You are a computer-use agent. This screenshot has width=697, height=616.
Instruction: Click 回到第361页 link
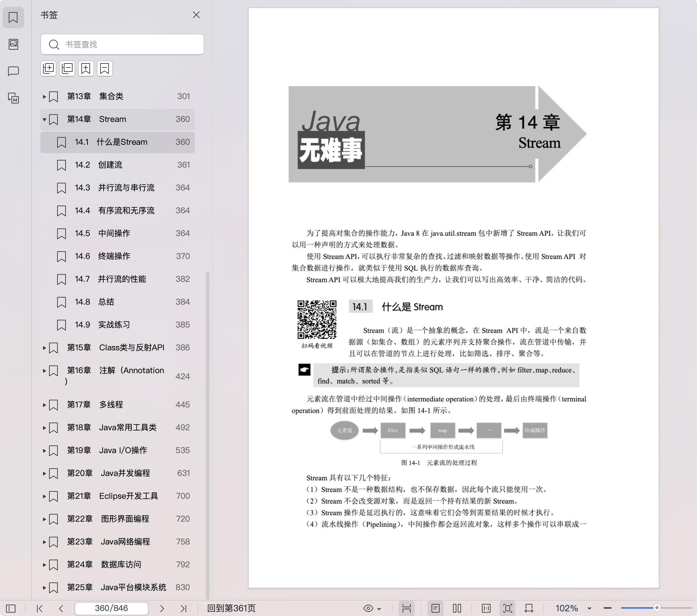click(x=232, y=609)
